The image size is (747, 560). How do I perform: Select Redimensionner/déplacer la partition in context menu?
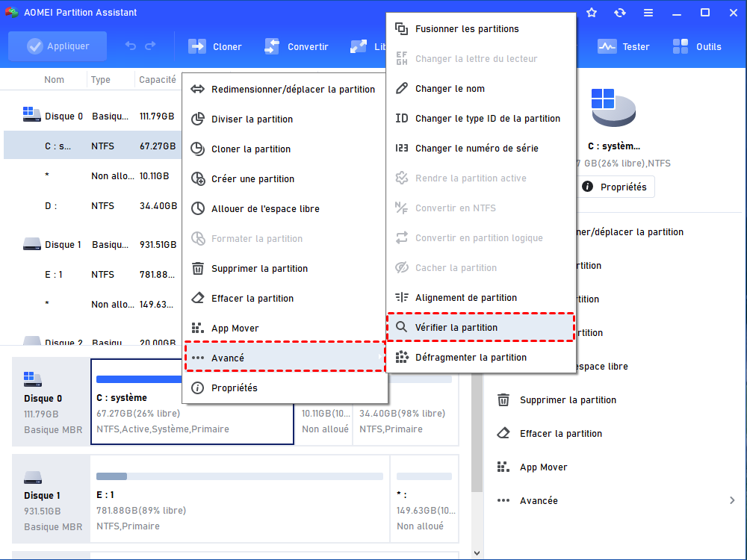(285, 90)
